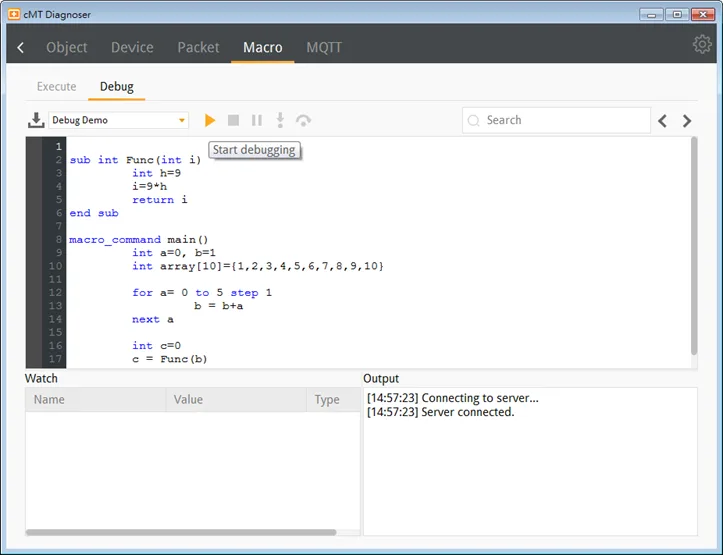Open the settings gear icon

(x=702, y=44)
